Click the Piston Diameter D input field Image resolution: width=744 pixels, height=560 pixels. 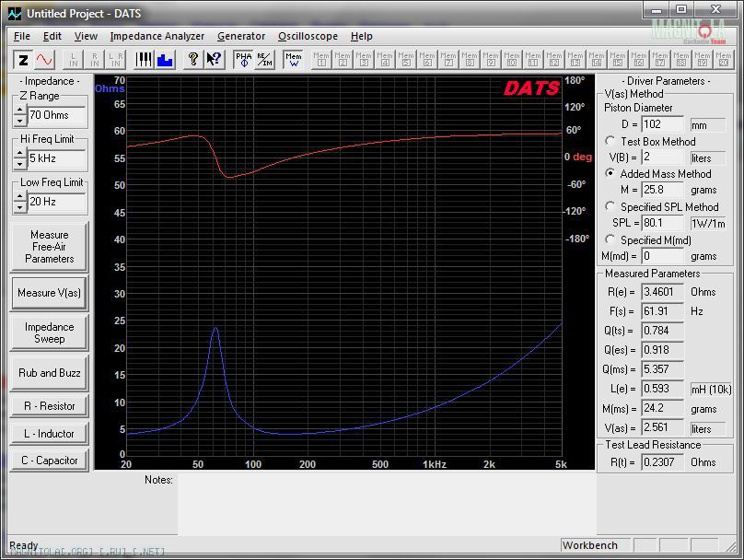[x=662, y=124]
